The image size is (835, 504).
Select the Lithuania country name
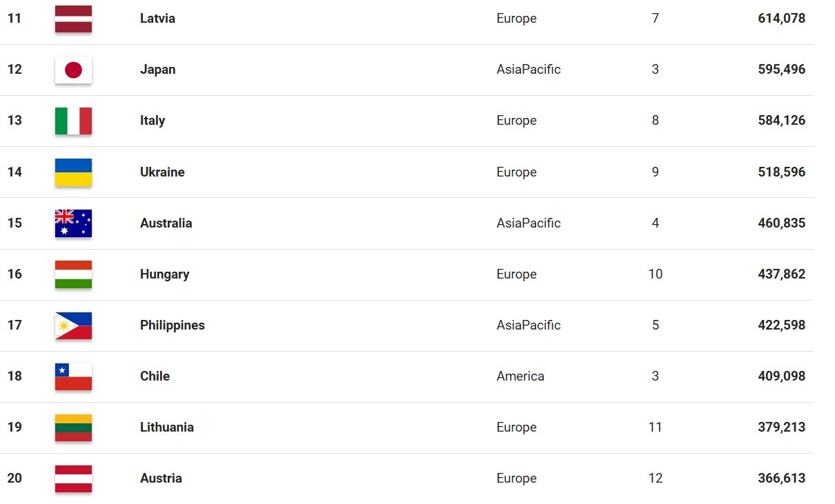[166, 427]
